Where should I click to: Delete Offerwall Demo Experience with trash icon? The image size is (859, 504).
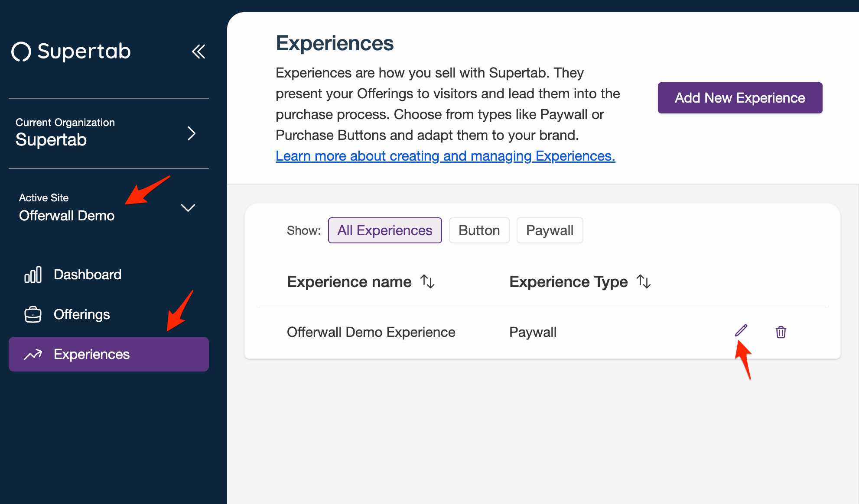click(x=781, y=332)
